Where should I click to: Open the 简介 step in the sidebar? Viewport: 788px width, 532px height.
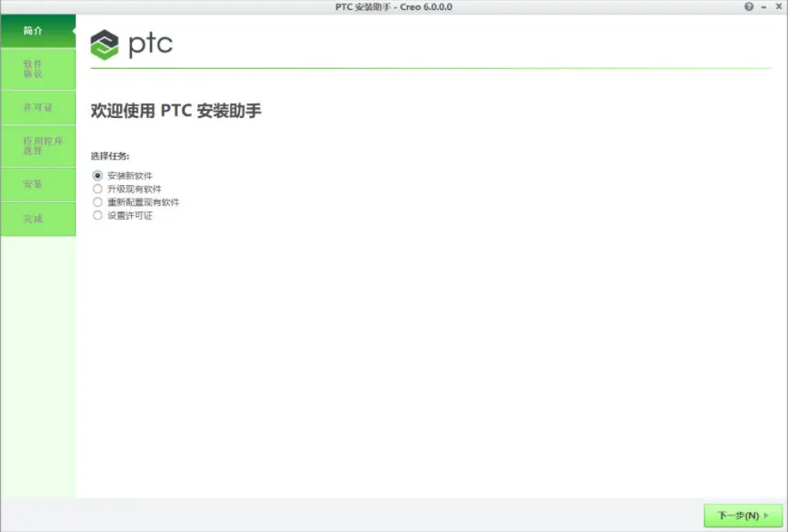[38, 30]
